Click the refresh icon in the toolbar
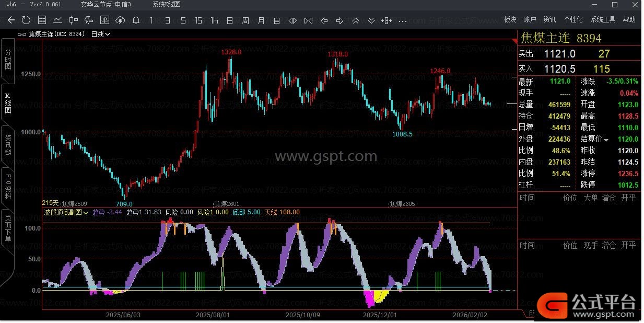Viewport: 644px width, 323px height. coord(26,20)
